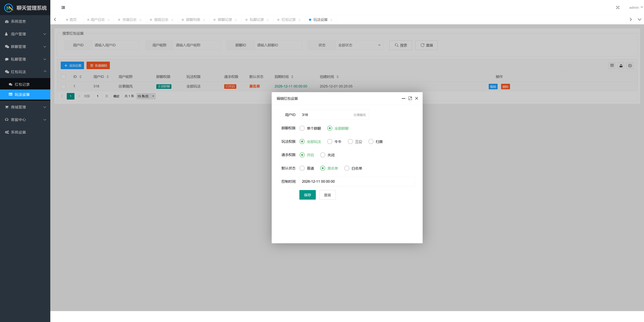644x322 pixels.
Task: Click the 控制时间 date field
Action: 357,182
